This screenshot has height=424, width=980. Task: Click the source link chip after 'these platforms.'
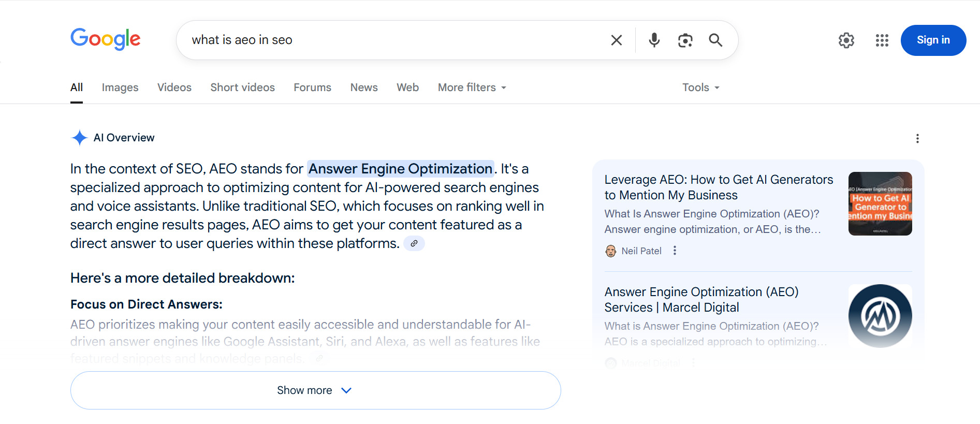click(x=414, y=243)
